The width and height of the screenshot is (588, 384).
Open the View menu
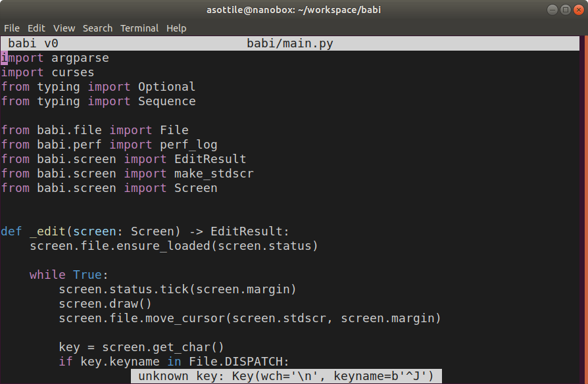click(x=64, y=28)
